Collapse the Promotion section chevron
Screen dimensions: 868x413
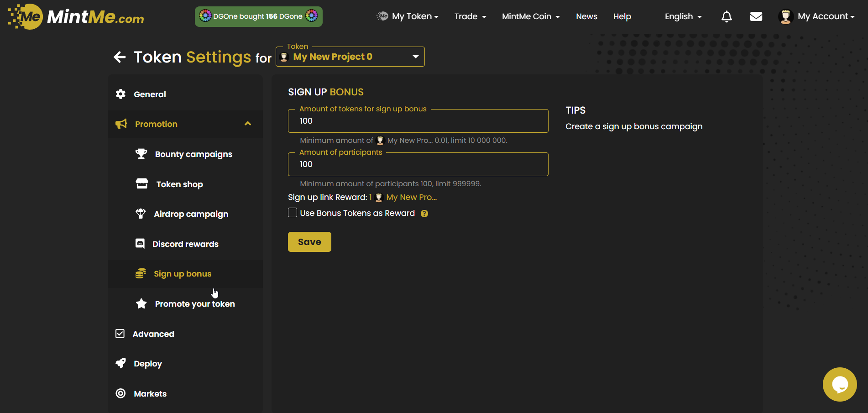(248, 124)
